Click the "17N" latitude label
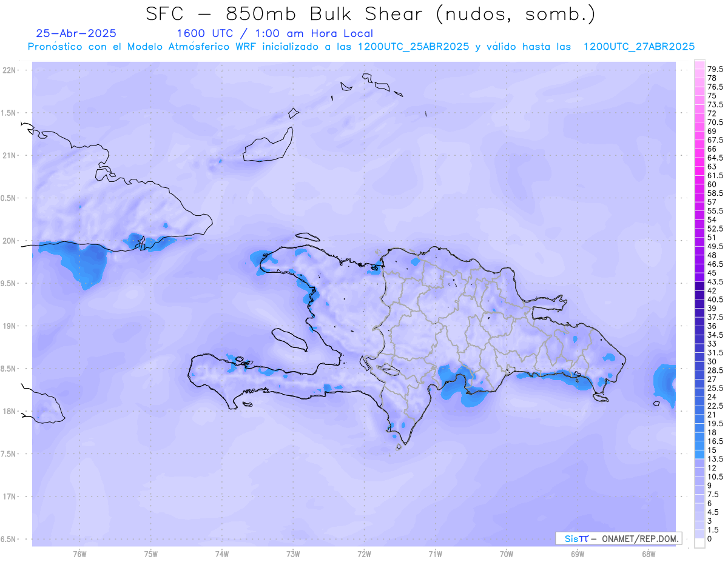 (9, 497)
